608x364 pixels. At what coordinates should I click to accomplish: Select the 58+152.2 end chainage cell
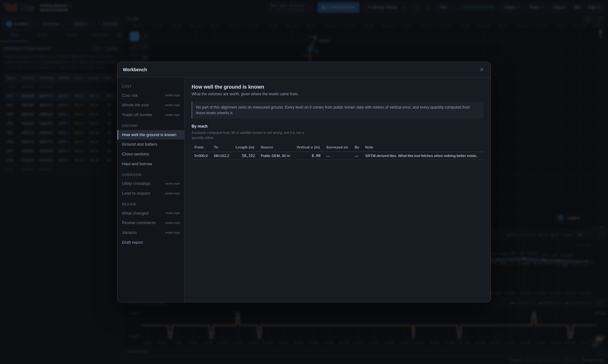pos(221,156)
